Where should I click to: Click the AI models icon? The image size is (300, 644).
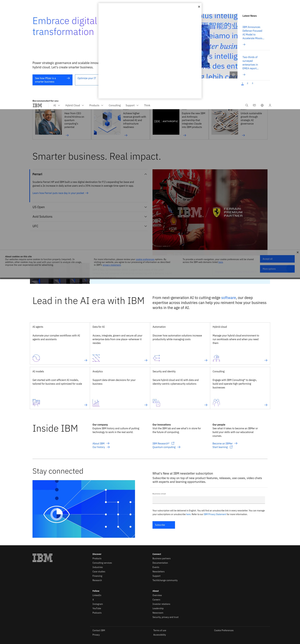(x=36, y=402)
